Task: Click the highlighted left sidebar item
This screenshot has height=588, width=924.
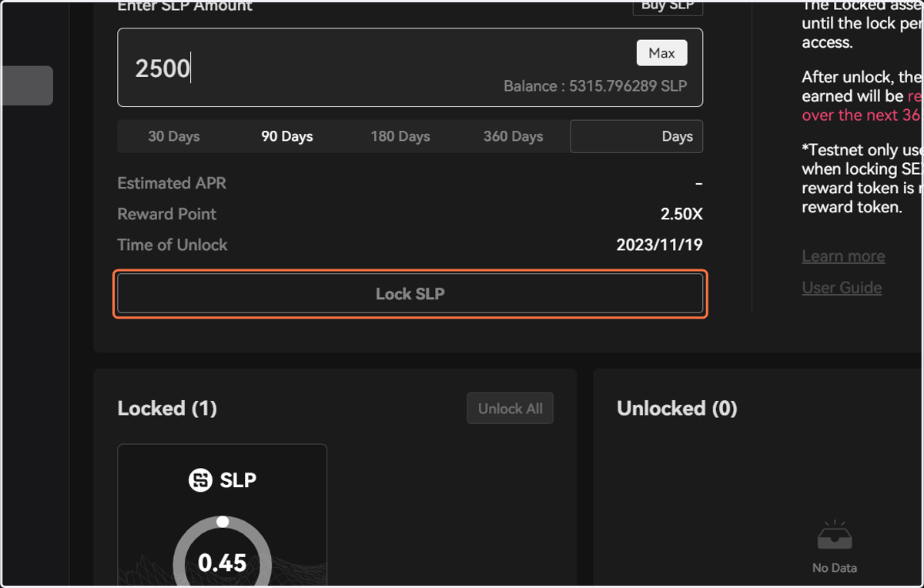Action: (26, 85)
